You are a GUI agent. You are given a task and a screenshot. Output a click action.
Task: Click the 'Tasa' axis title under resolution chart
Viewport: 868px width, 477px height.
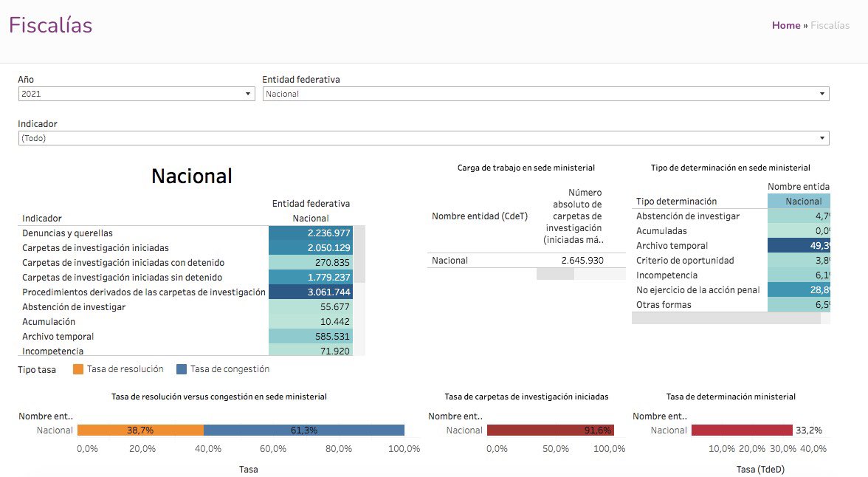coord(249,469)
